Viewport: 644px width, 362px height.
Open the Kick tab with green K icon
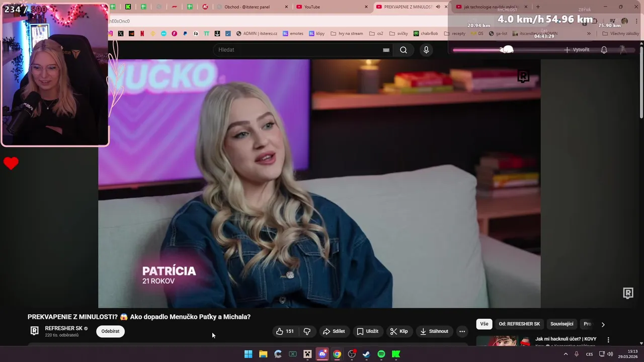click(x=128, y=7)
